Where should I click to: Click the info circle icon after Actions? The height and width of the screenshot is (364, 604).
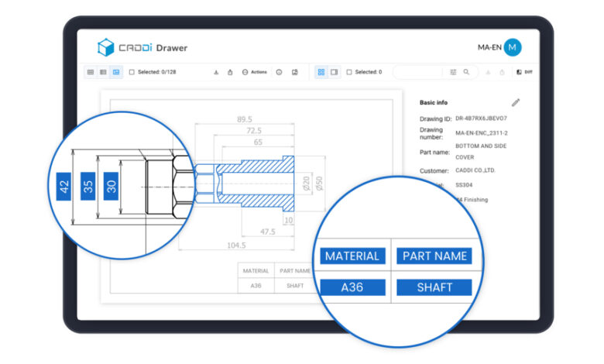point(279,72)
